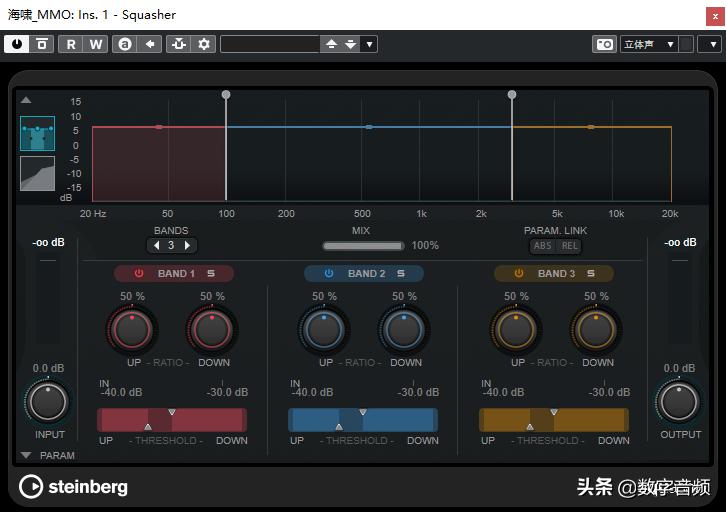
Task: Toggle Band 3 power button
Action: click(519, 274)
